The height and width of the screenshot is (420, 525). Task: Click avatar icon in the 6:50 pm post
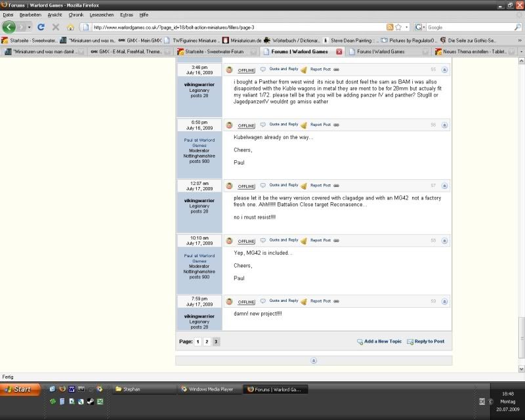229,125
